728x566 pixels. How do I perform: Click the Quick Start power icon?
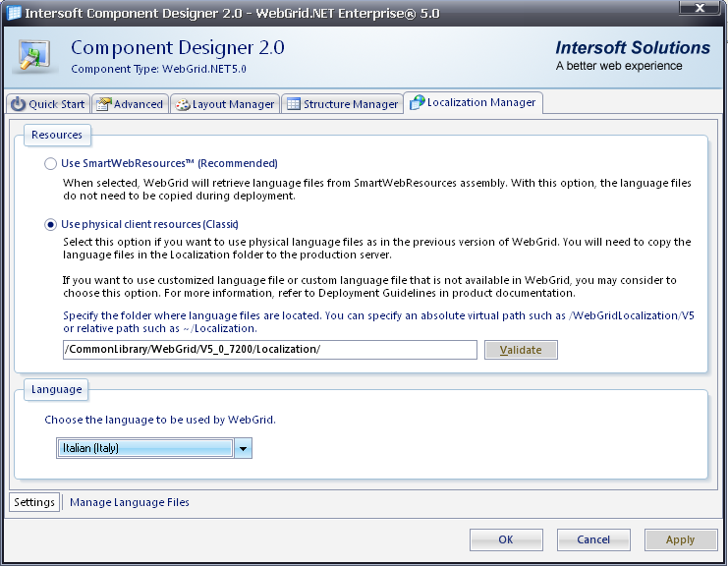point(18,104)
